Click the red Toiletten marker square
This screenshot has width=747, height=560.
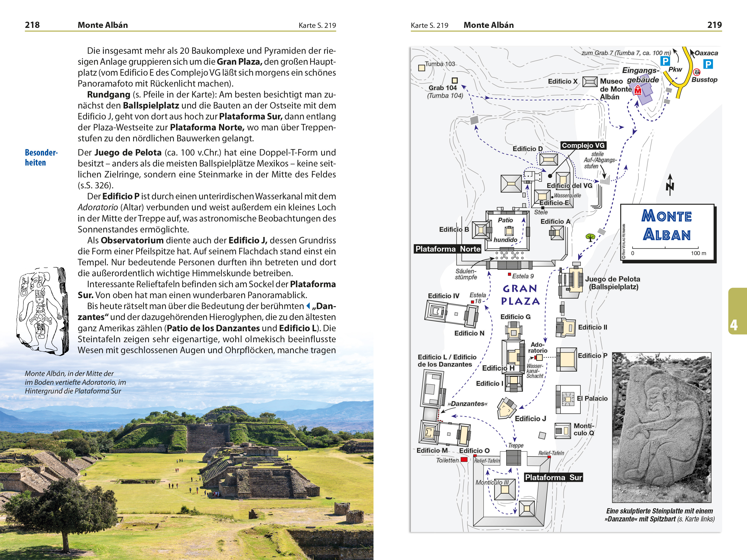click(464, 459)
